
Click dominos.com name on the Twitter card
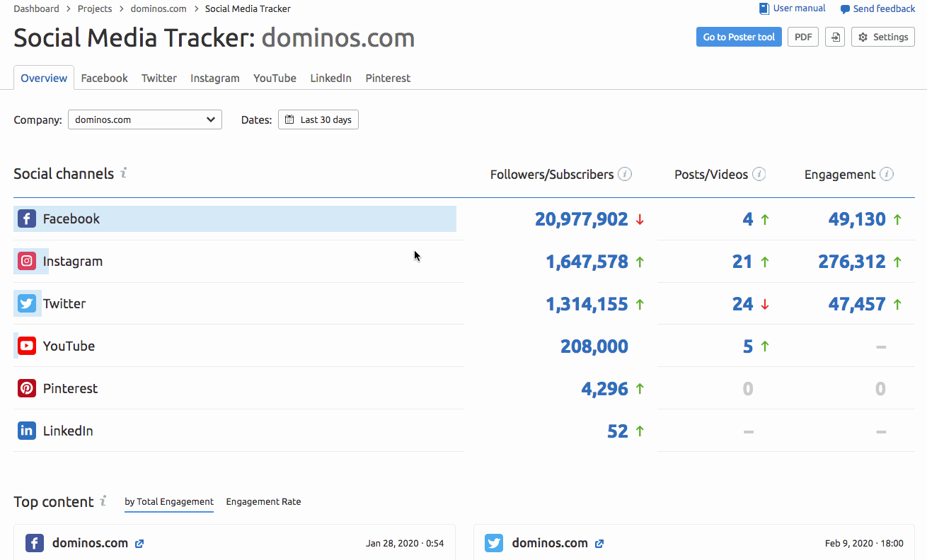pos(550,543)
